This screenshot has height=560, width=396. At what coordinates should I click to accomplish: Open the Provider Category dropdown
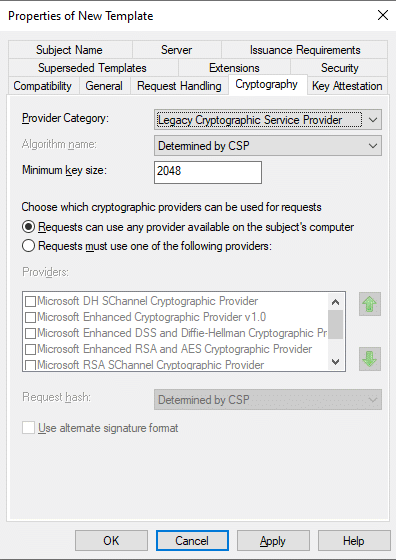pyautogui.click(x=268, y=120)
